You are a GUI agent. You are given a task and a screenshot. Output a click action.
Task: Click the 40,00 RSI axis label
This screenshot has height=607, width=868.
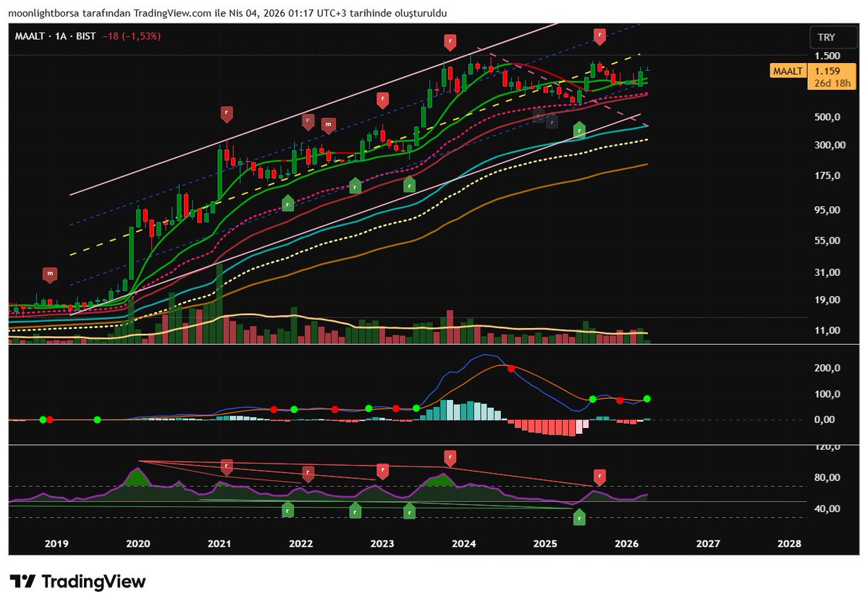coord(827,508)
